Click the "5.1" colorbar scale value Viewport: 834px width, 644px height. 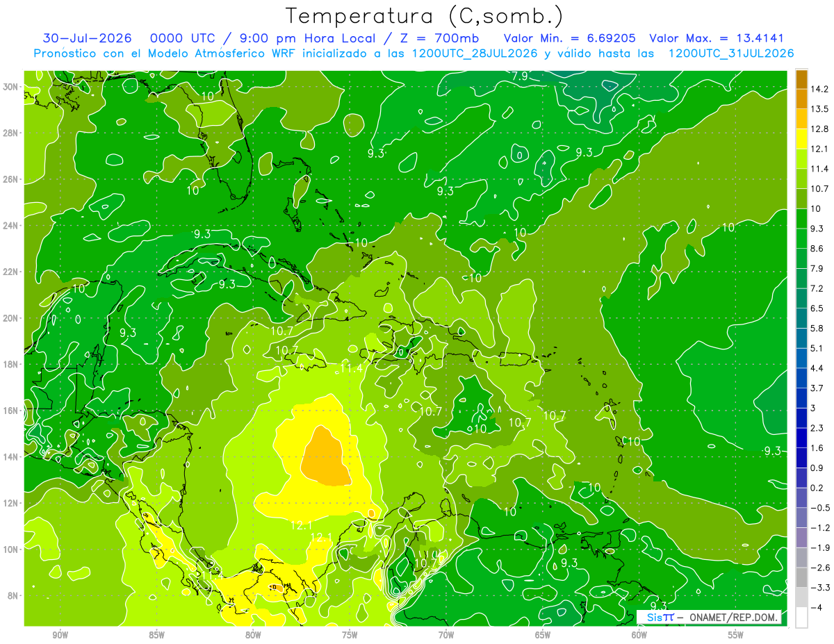pos(819,348)
